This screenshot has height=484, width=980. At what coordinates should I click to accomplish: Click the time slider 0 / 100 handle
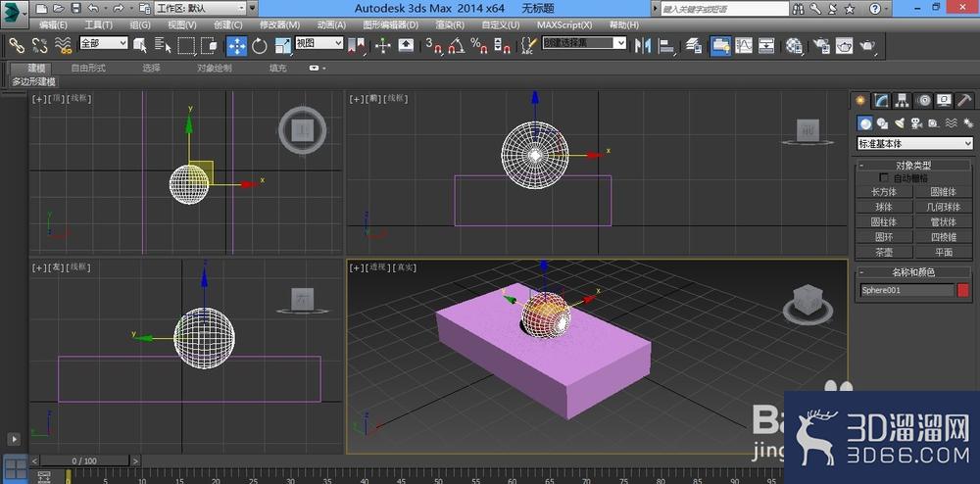[85, 460]
